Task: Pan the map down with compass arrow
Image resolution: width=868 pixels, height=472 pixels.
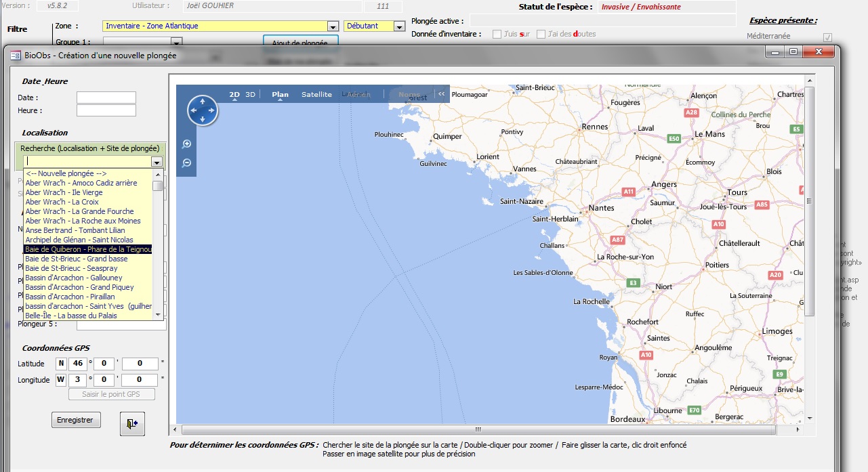Action: pos(202,119)
